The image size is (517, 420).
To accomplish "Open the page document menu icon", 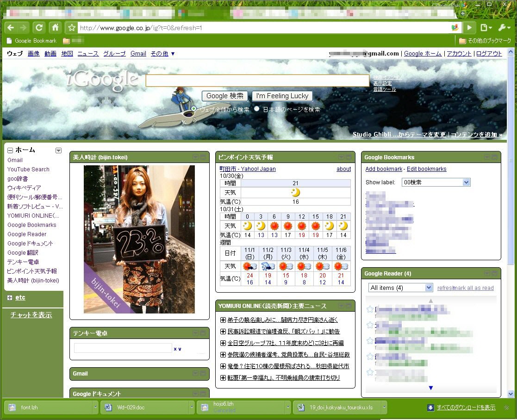I will pyautogui.click(x=485, y=28).
